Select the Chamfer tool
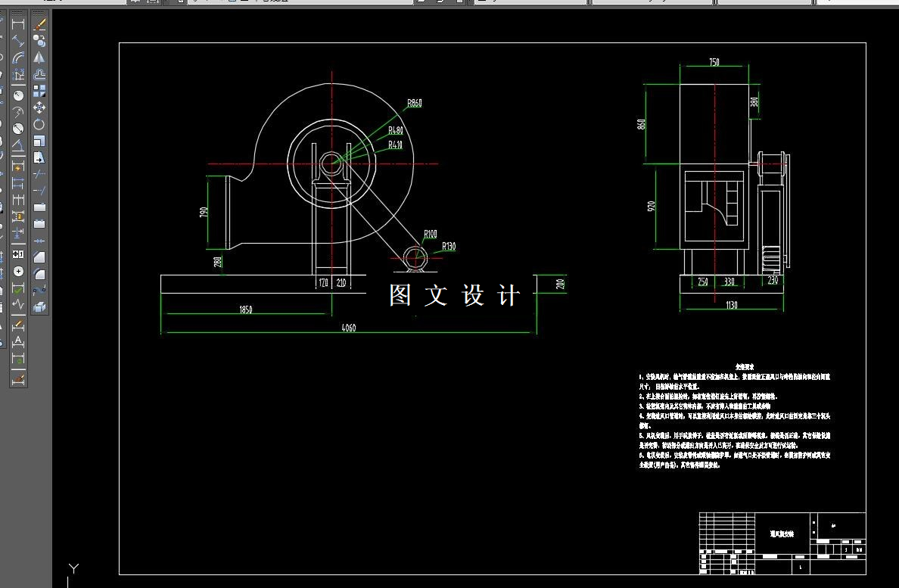Image resolution: width=899 pixels, height=588 pixels. tap(39, 257)
